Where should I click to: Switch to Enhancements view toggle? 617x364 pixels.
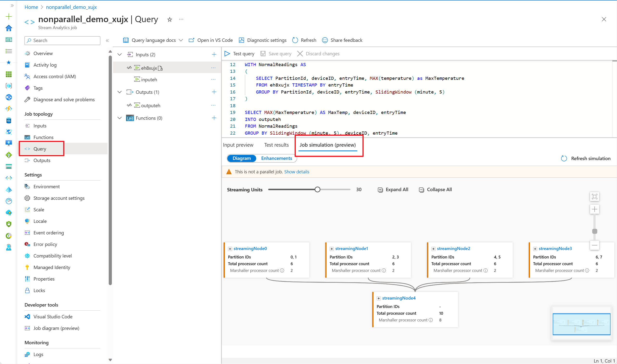pyautogui.click(x=276, y=158)
